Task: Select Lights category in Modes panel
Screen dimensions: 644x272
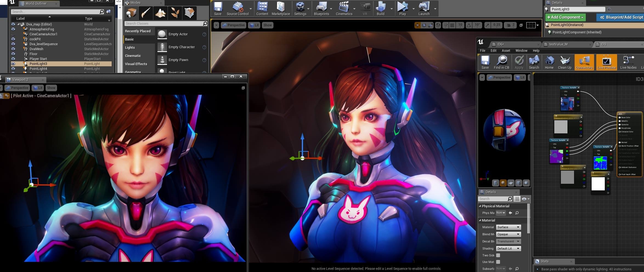Action: [130, 47]
